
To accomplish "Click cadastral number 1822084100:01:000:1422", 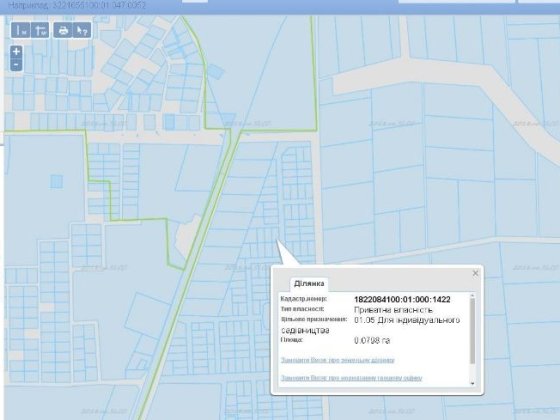I will (x=402, y=299).
